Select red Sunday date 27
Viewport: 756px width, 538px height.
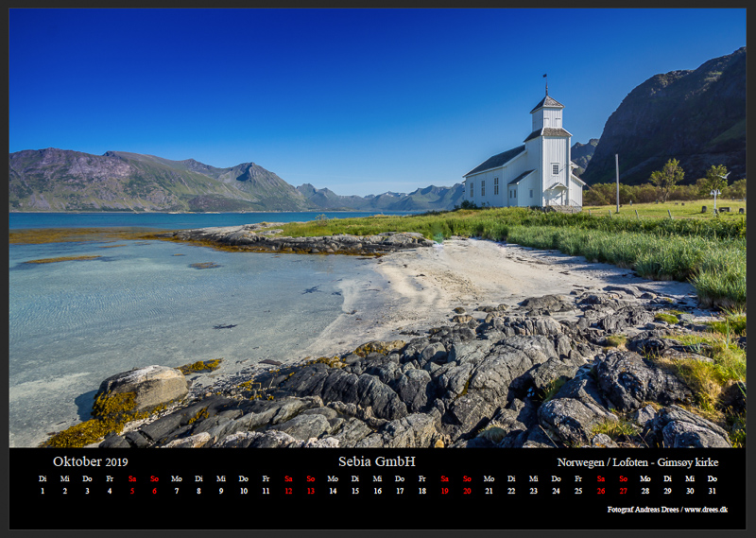tap(624, 491)
